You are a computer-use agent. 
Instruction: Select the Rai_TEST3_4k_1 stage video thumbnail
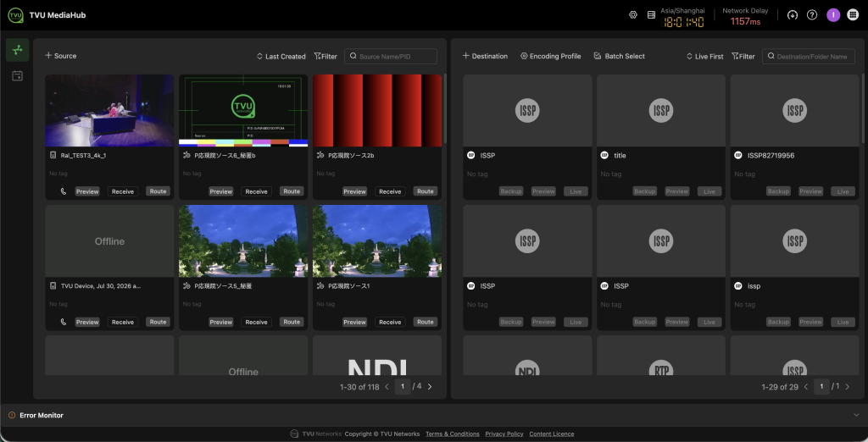(109, 111)
